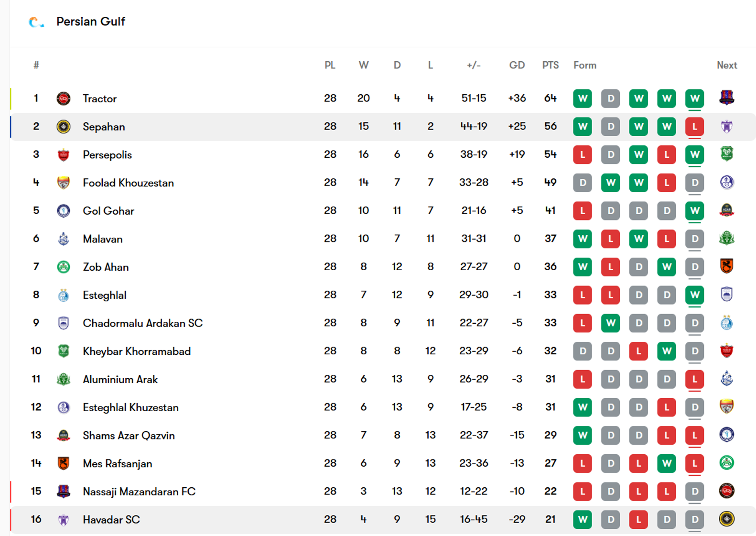Click Tractor's latest win form badge

[x=694, y=98]
